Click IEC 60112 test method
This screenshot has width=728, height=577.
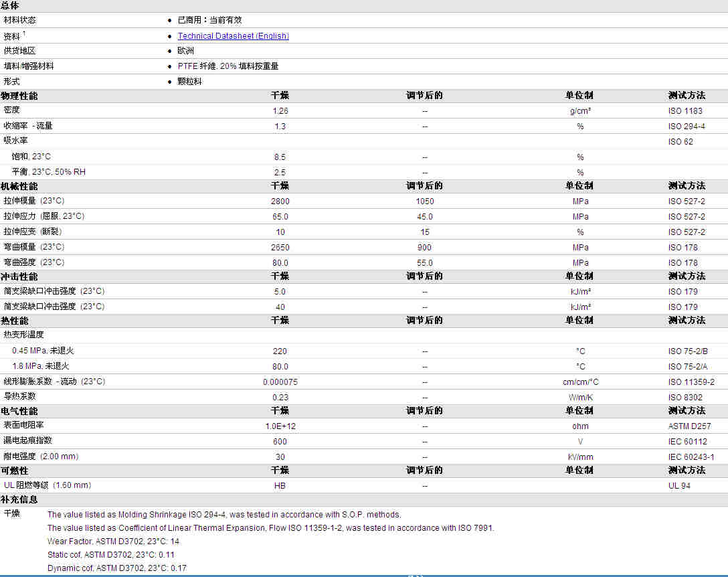pos(688,441)
